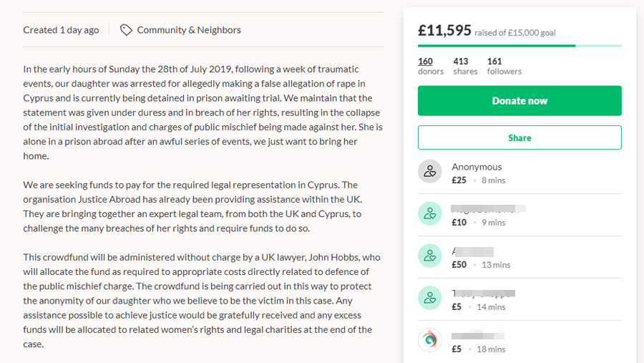
Task: Click the avatar icon of the £50 donor
Action: [x=430, y=256]
